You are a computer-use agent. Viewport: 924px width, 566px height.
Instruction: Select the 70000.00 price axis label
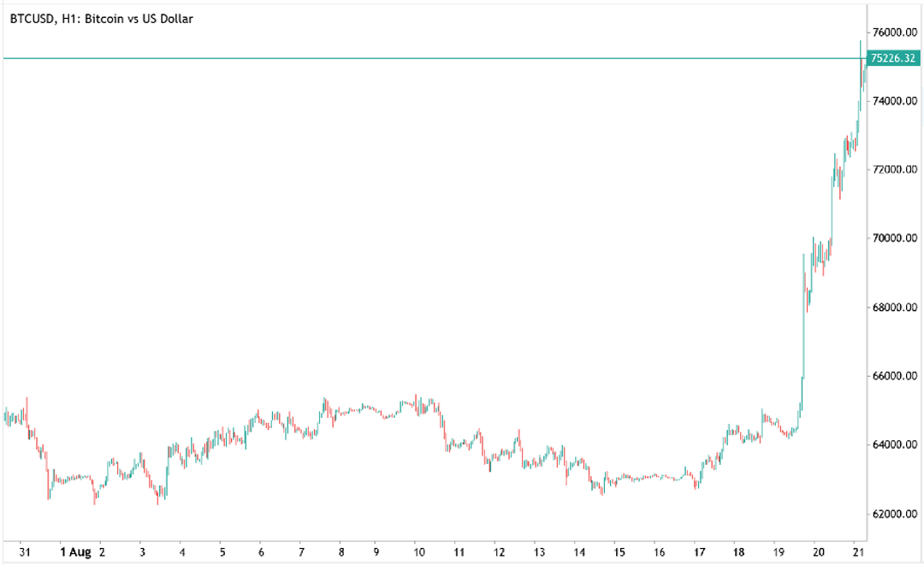pos(895,238)
